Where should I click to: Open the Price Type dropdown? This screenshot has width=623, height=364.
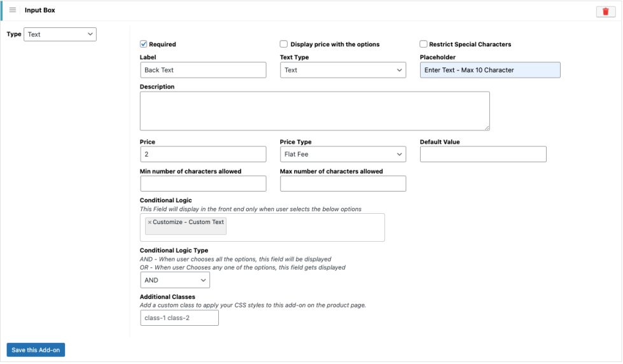[x=342, y=154]
